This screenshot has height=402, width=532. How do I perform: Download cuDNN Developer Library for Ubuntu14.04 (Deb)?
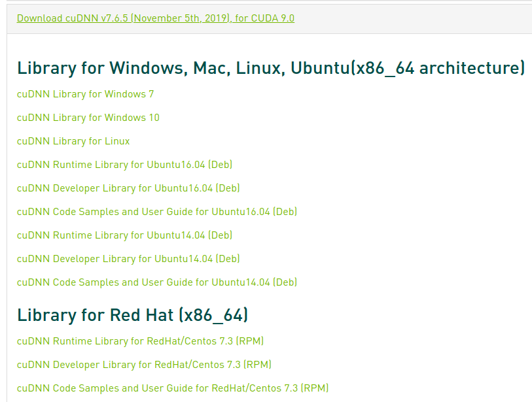[x=128, y=259]
